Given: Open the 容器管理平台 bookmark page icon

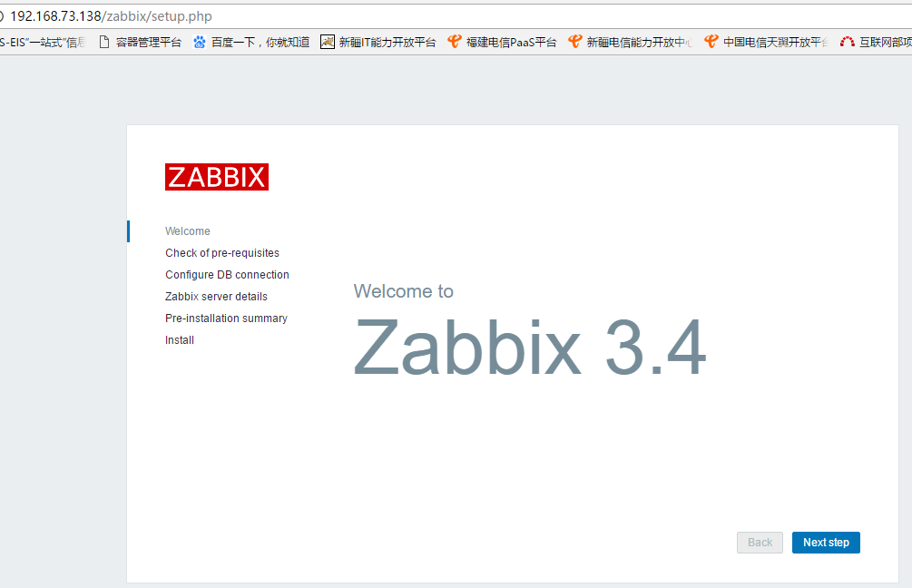Looking at the screenshot, I should coord(104,42).
